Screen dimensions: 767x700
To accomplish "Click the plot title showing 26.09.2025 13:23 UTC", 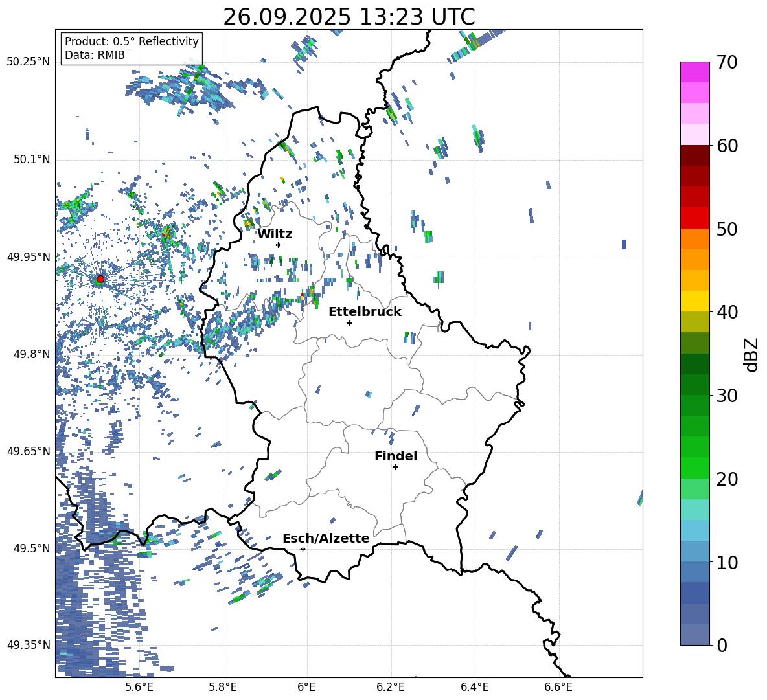I will tap(349, 17).
